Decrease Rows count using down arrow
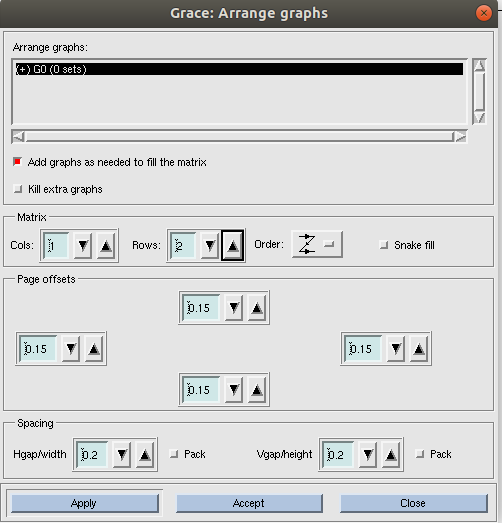Viewport: 502px width, 523px height. (x=210, y=246)
